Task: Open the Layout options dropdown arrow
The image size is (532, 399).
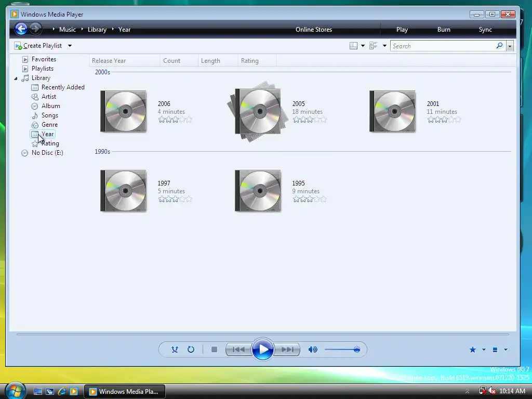Action: pos(363,46)
